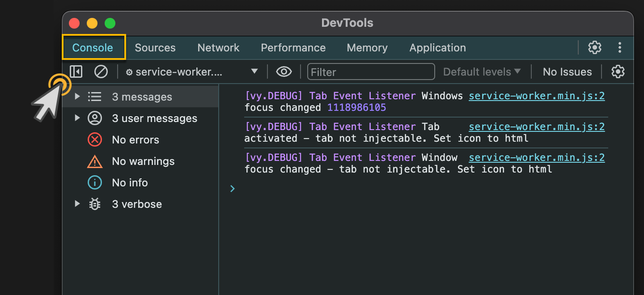Minimize DevTools with the yellow button
644x295 pixels.
coord(92,23)
